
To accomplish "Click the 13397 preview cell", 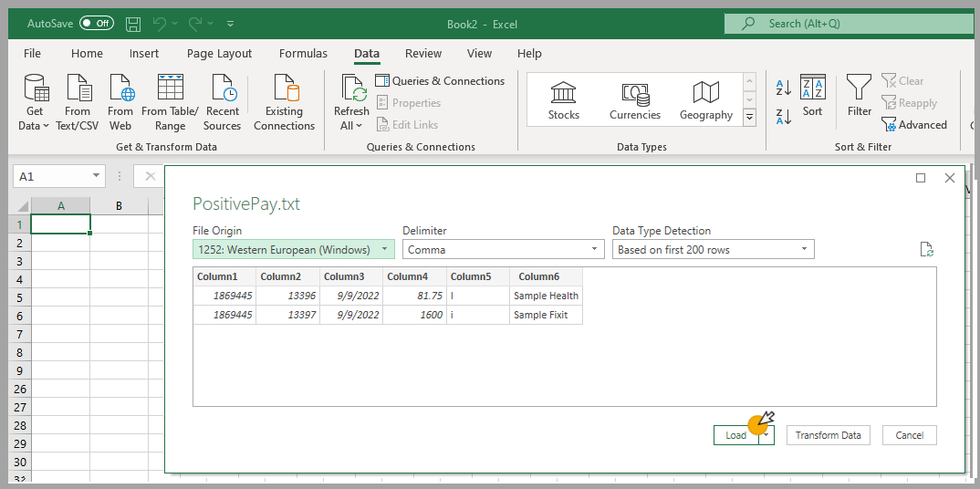I will (287, 316).
